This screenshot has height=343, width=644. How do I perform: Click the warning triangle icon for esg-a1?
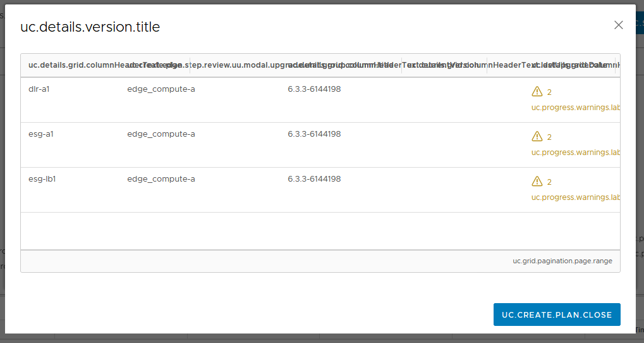click(537, 137)
